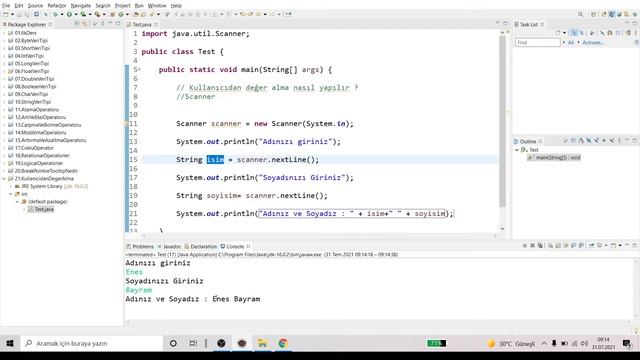Open the dropdown arrow beside the New icon
This screenshot has height=360, width=640.
pyautogui.click(x=13, y=14)
